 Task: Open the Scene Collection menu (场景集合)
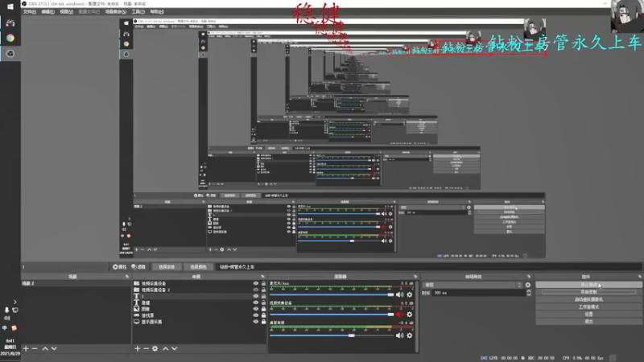point(115,12)
